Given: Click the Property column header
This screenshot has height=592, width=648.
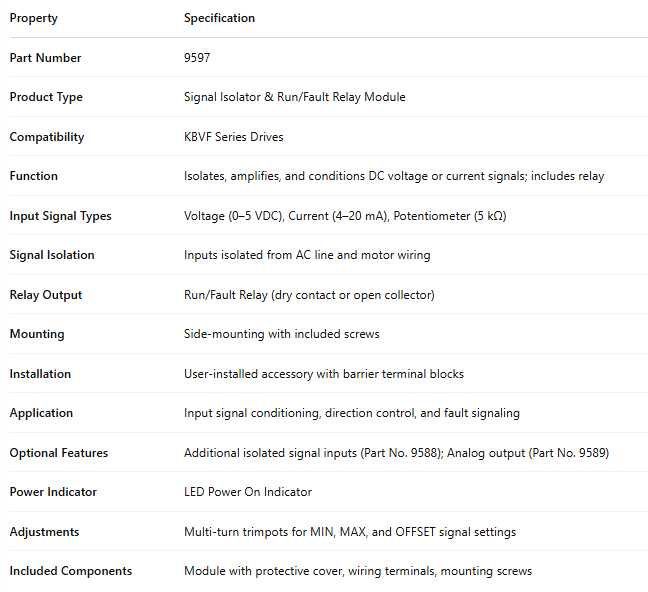Looking at the screenshot, I should click(x=34, y=18).
